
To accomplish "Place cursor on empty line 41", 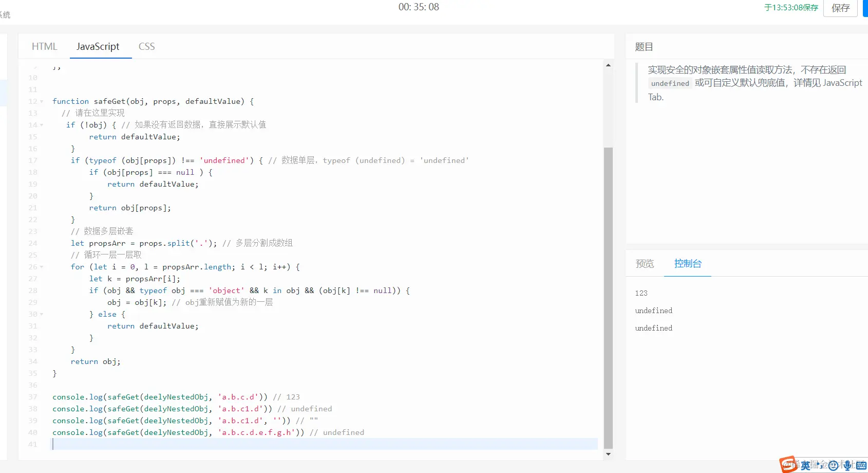I will pyautogui.click(x=325, y=444).
